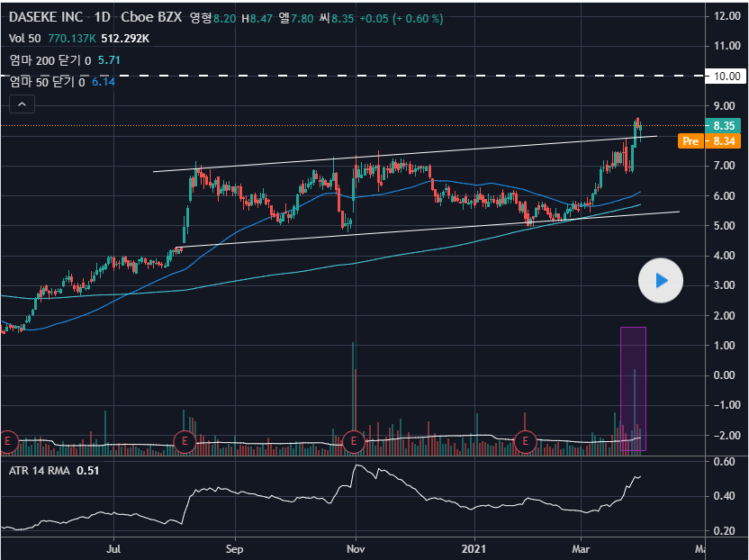This screenshot has width=749, height=560.
Task: Click the green 8.35 current price label
Action: coord(726,126)
